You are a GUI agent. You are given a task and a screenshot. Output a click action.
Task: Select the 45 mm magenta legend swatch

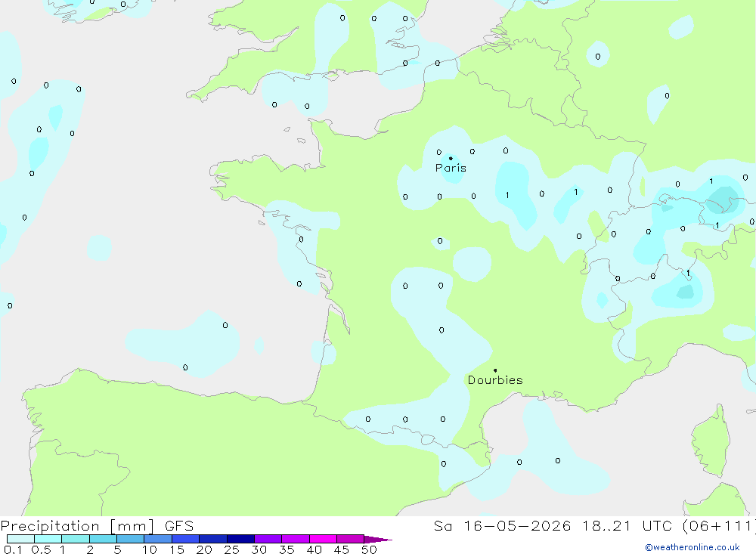pyautogui.click(x=350, y=539)
